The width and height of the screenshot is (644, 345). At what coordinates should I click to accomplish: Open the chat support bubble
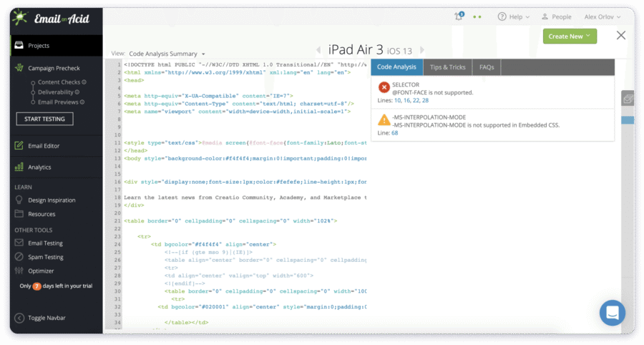[x=612, y=313]
